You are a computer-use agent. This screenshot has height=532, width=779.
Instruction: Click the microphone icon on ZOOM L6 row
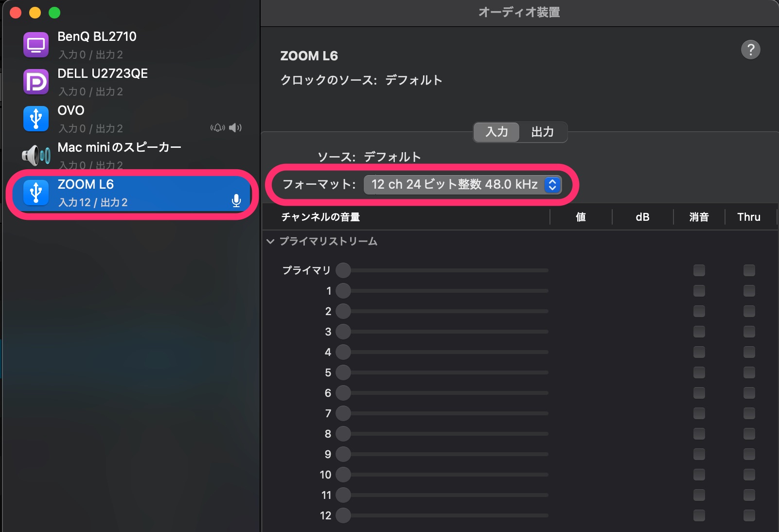(236, 200)
